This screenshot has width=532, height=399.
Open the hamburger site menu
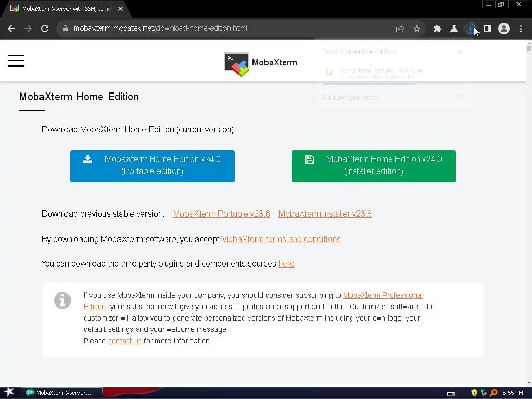coord(16,61)
